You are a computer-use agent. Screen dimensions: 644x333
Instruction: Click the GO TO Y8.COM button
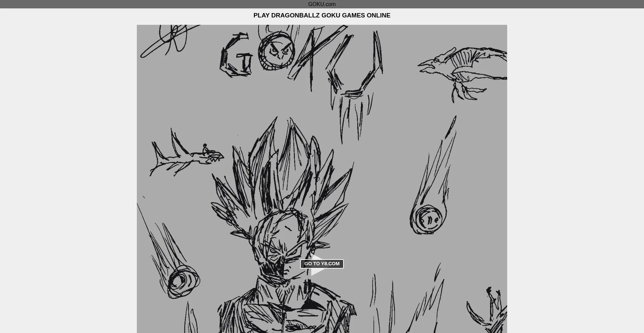322,264
